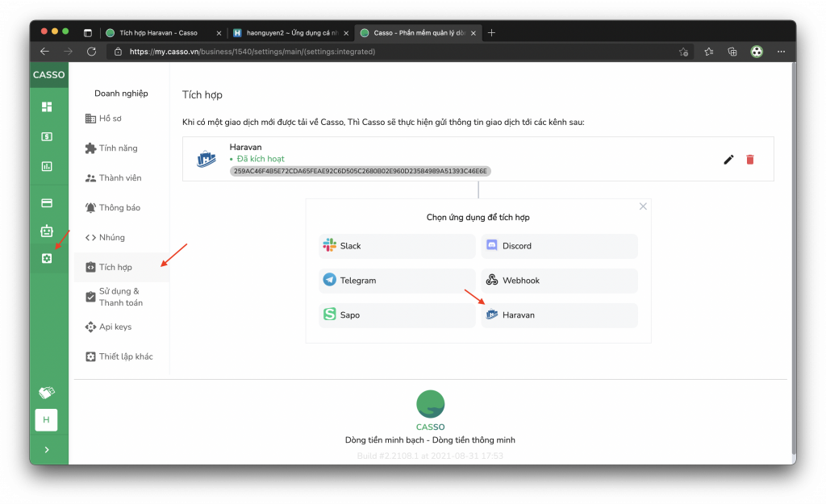Open browser profile avatar

[757, 52]
